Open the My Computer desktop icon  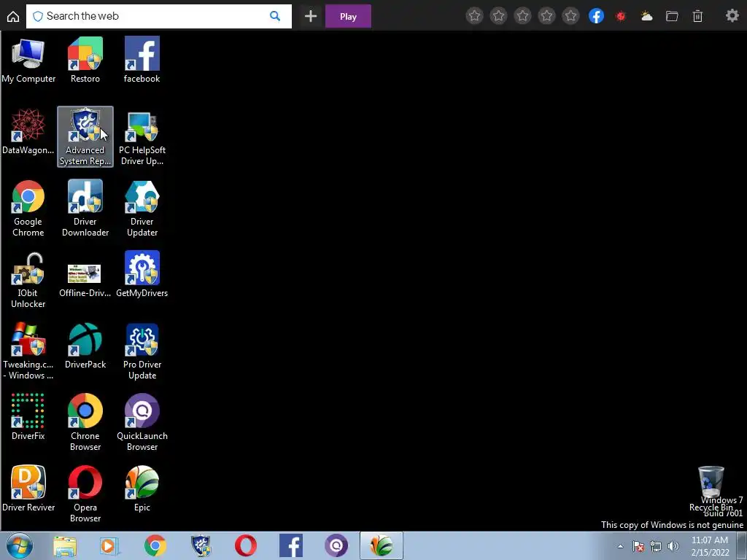point(28,61)
